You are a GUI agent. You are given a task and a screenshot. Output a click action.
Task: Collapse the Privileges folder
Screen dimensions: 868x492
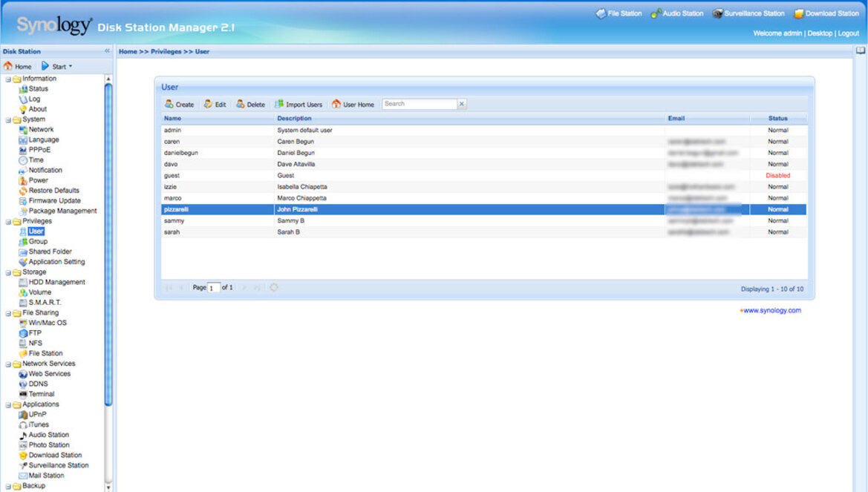[x=8, y=221]
